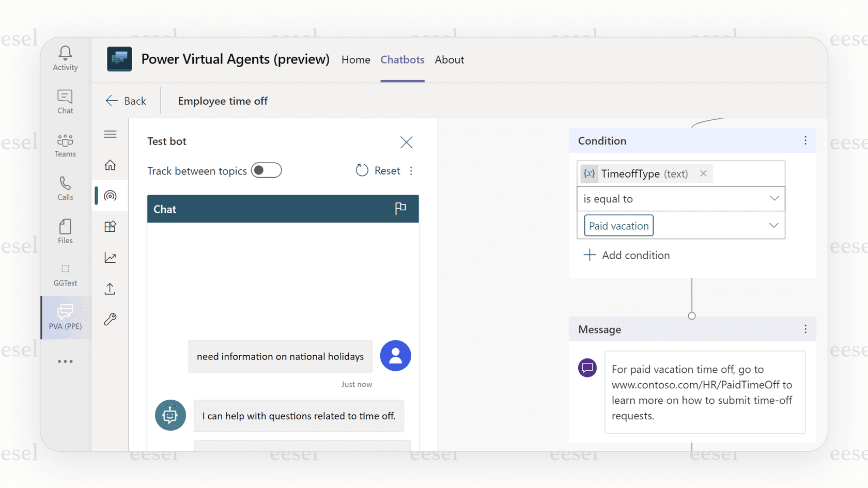Open the PVA (PPE) app in the rail
This screenshot has width=868, height=488.
pyautogui.click(x=65, y=317)
